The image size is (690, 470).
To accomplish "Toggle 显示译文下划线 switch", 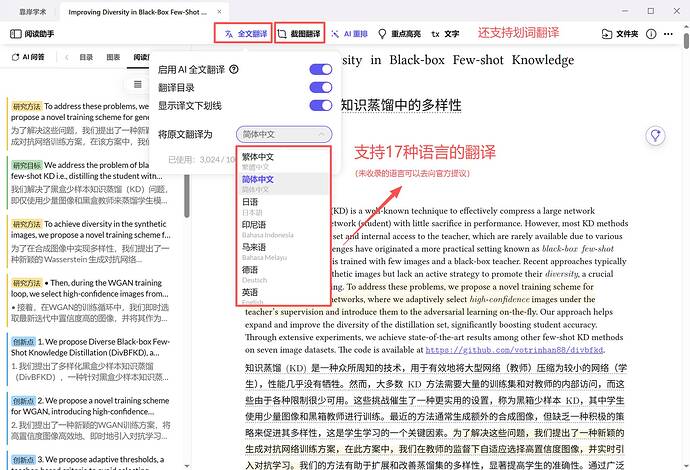I will tap(321, 106).
